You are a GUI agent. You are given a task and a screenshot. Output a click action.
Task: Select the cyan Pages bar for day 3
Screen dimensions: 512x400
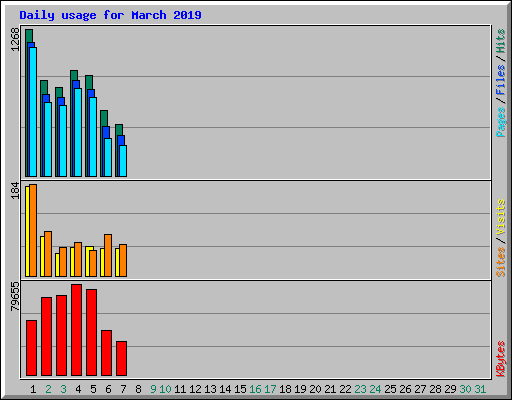coord(63,141)
